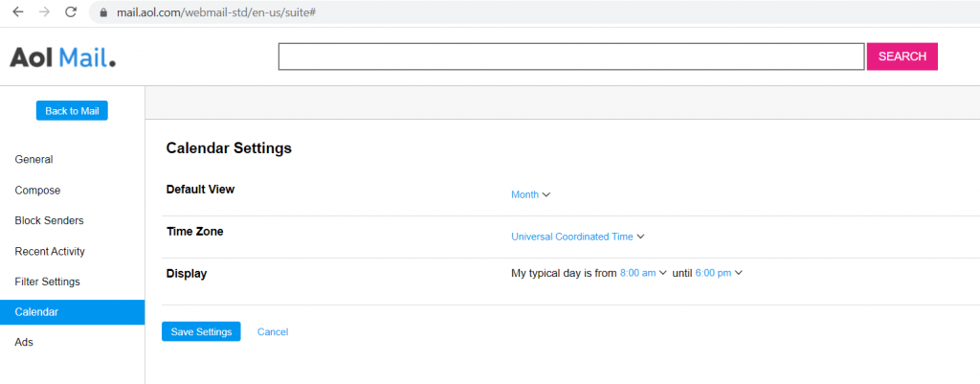Open the 8:00 am start time dropdown
Viewport: 980px width, 384px height.
click(x=643, y=273)
